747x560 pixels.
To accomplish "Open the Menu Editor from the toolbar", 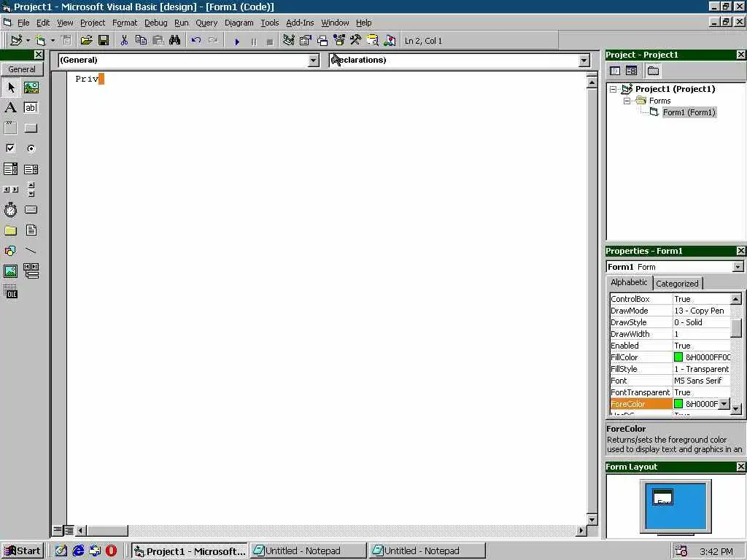I will point(66,41).
